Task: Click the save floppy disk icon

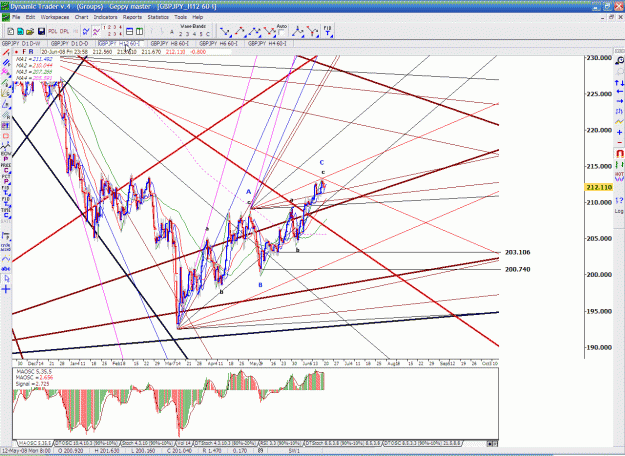Action: point(41,31)
